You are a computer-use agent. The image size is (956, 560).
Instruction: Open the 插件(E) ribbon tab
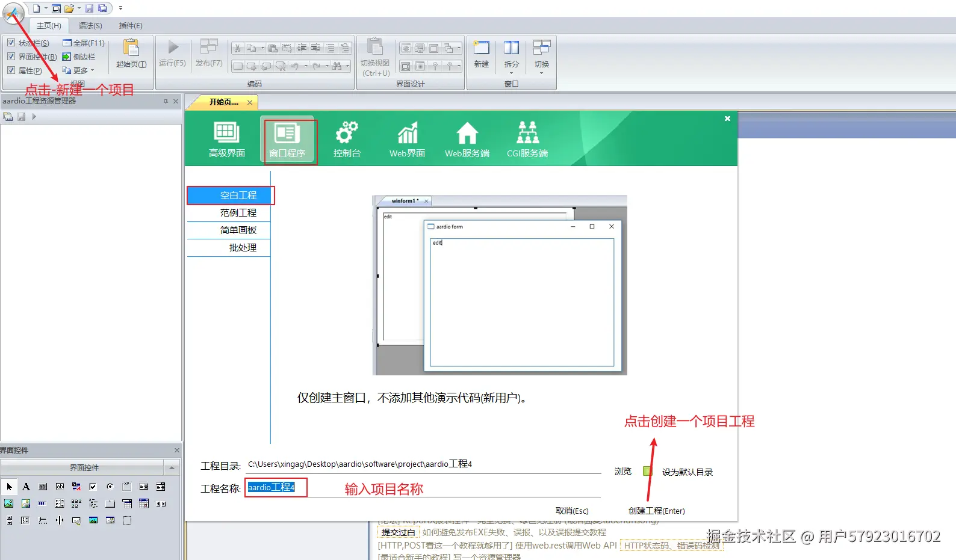[131, 26]
